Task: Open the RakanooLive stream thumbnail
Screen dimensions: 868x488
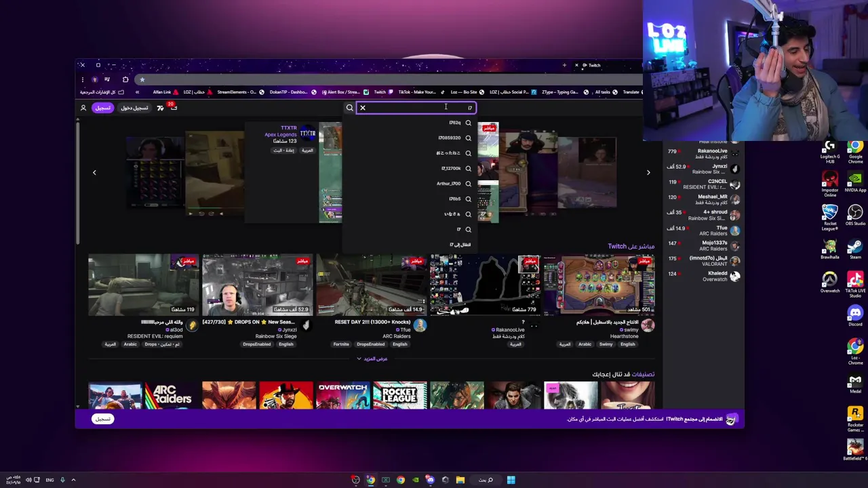Action: click(485, 285)
